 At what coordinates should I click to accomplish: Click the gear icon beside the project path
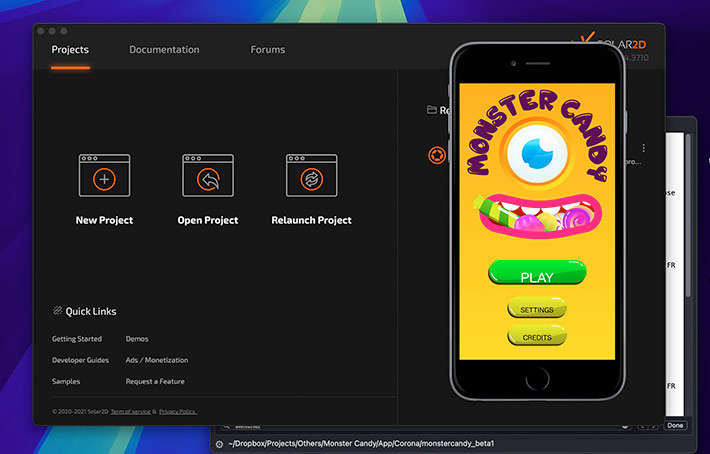[219, 443]
